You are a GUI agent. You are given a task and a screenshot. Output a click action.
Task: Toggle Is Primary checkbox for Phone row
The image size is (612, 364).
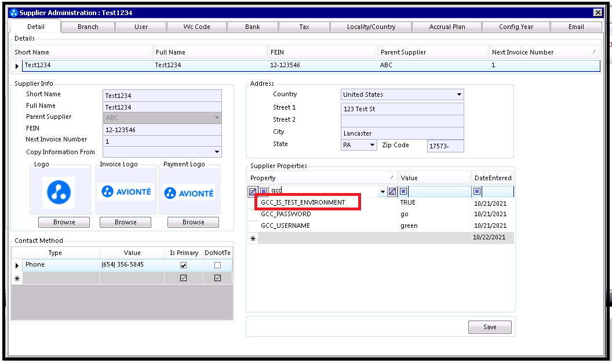(x=184, y=265)
